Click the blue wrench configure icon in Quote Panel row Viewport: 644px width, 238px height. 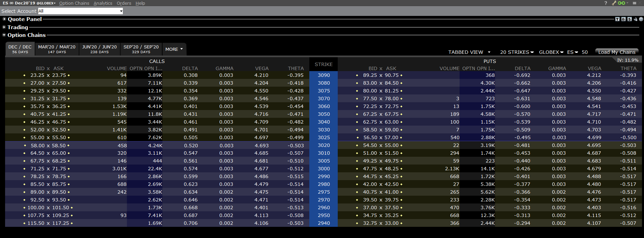tap(635, 19)
